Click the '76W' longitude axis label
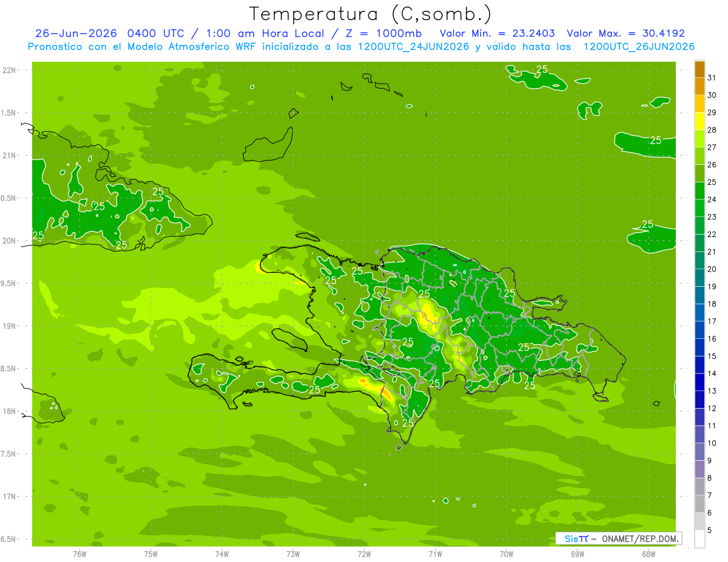Viewport: 728px width, 562px height. point(79,554)
